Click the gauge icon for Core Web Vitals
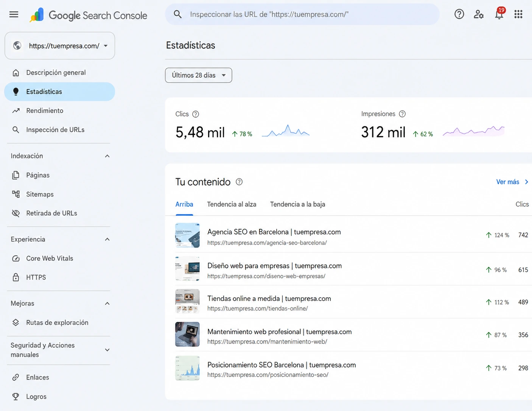This screenshot has width=532, height=411. pyautogui.click(x=16, y=258)
